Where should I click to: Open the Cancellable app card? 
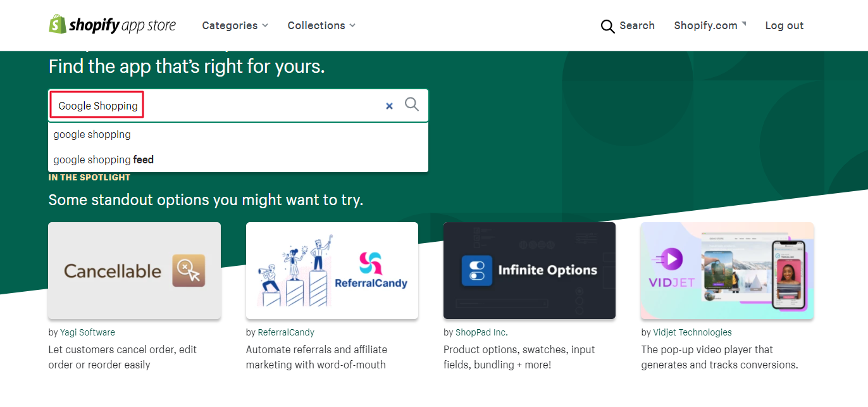[134, 271]
